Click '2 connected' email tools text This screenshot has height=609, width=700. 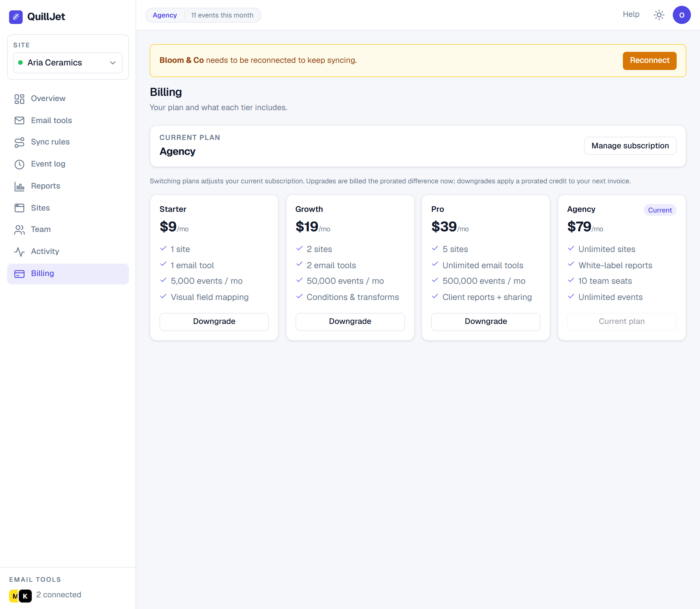coord(59,595)
